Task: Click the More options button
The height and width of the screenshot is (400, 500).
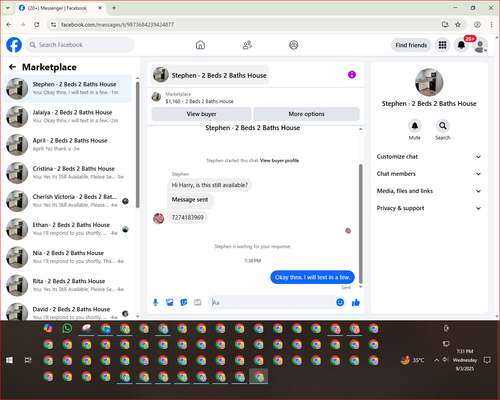Action: [306, 114]
